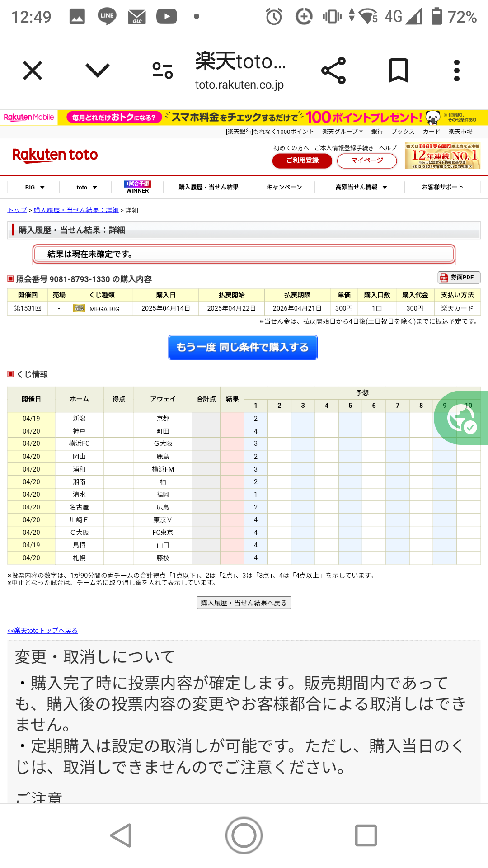Select payment method 楽天カード cell
This screenshot has width=488, height=868.
457,308
